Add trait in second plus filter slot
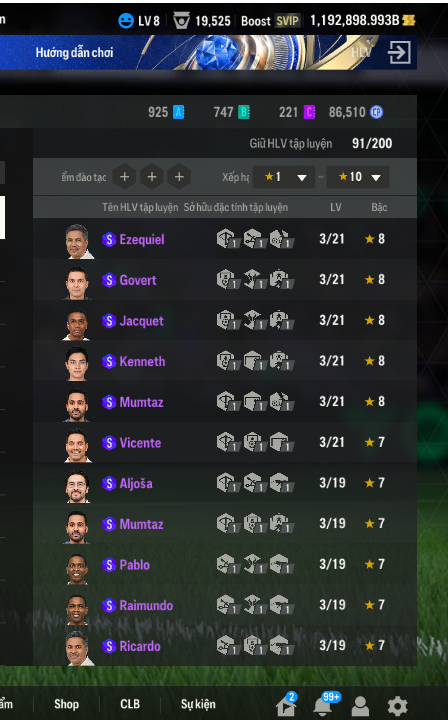The image size is (448, 720). click(x=152, y=177)
